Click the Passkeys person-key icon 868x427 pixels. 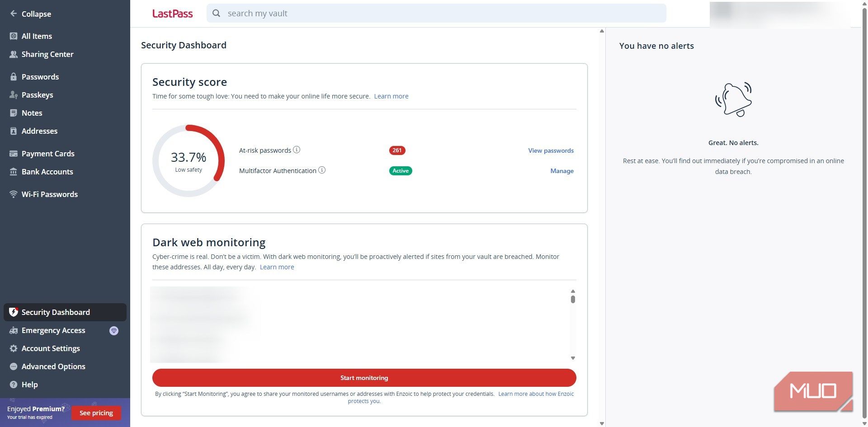point(14,95)
